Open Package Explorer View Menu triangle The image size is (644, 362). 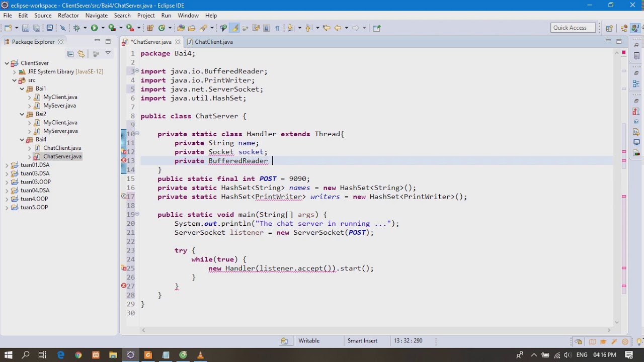point(108,53)
